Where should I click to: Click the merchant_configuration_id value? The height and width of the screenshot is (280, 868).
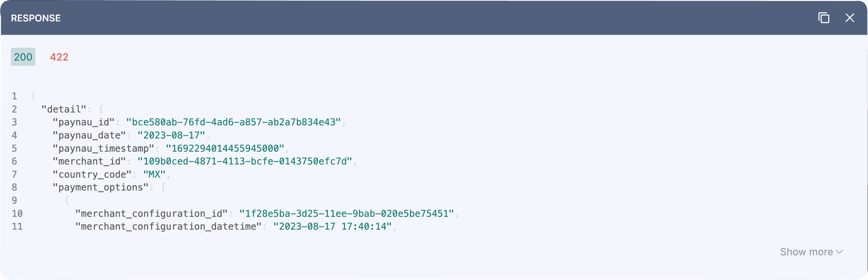tap(347, 214)
